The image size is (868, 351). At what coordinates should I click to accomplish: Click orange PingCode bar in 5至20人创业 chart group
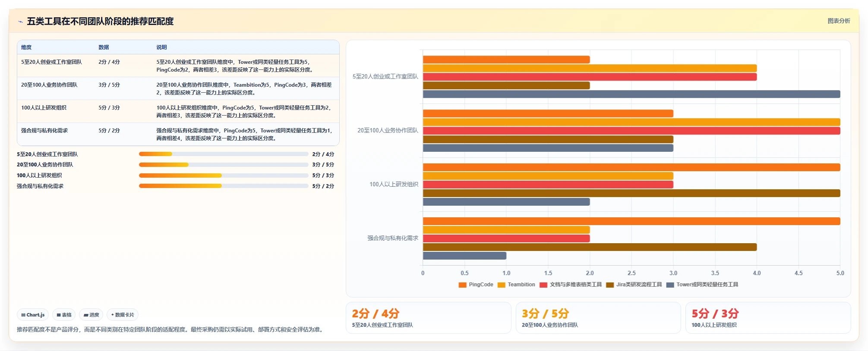pos(506,60)
